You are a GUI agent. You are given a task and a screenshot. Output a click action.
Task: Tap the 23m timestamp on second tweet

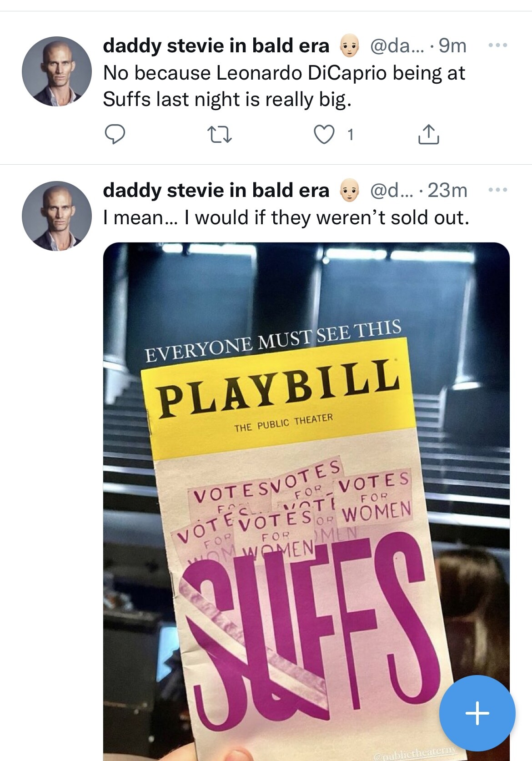447,190
